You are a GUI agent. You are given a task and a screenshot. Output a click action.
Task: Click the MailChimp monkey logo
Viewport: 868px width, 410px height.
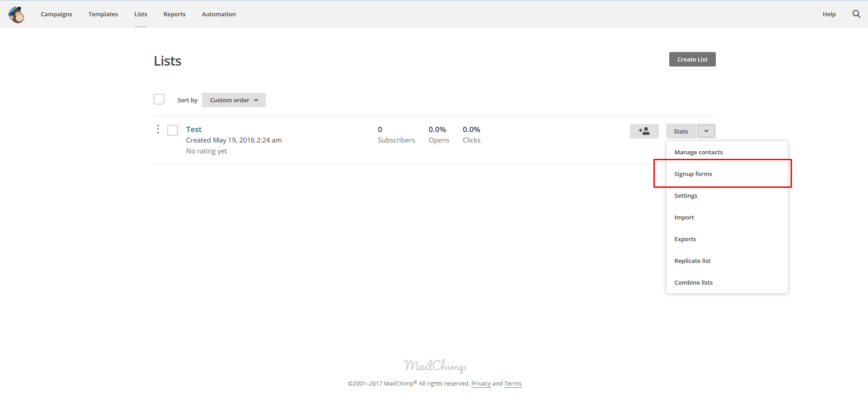[x=16, y=14]
